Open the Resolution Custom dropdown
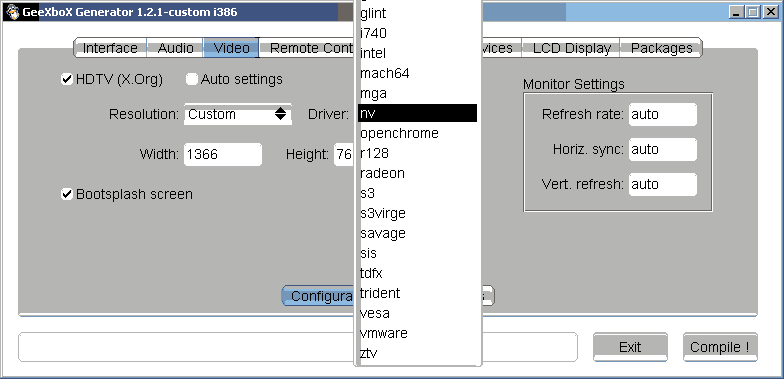 238,114
